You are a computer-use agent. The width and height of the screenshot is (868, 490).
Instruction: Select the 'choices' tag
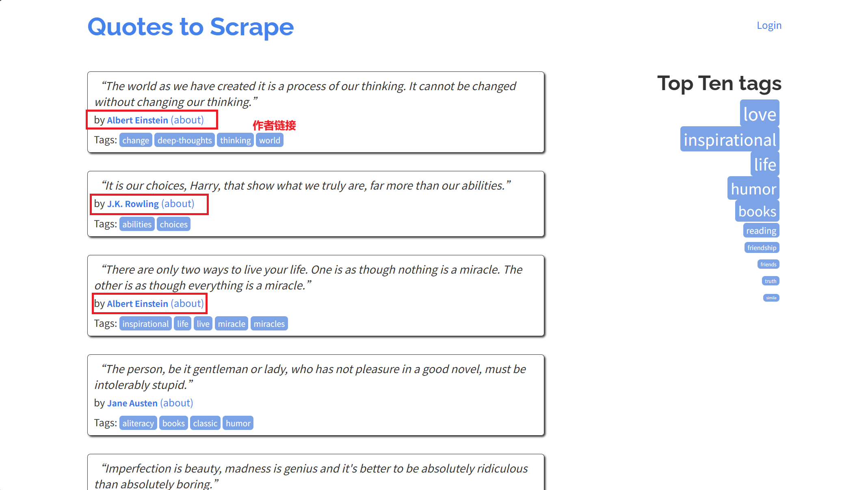[x=173, y=224]
